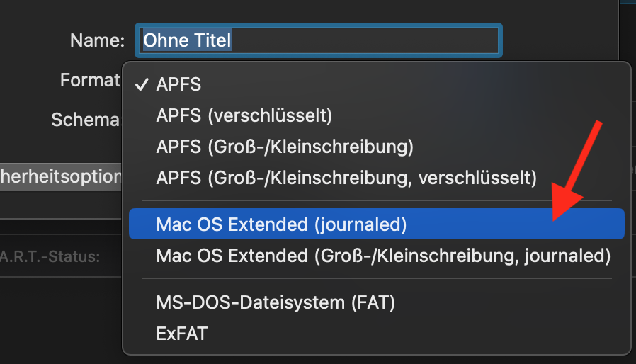Image resolution: width=636 pixels, height=364 pixels.
Task: Choose the ExFAT format entry
Action: tap(182, 333)
